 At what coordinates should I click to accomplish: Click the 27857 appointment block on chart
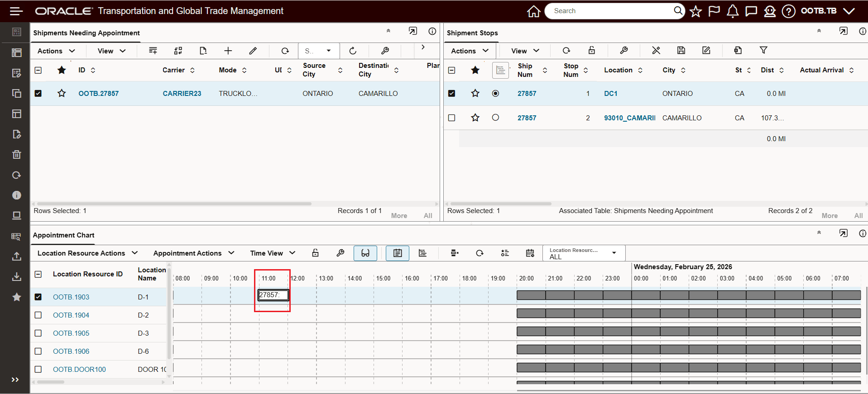[273, 295]
